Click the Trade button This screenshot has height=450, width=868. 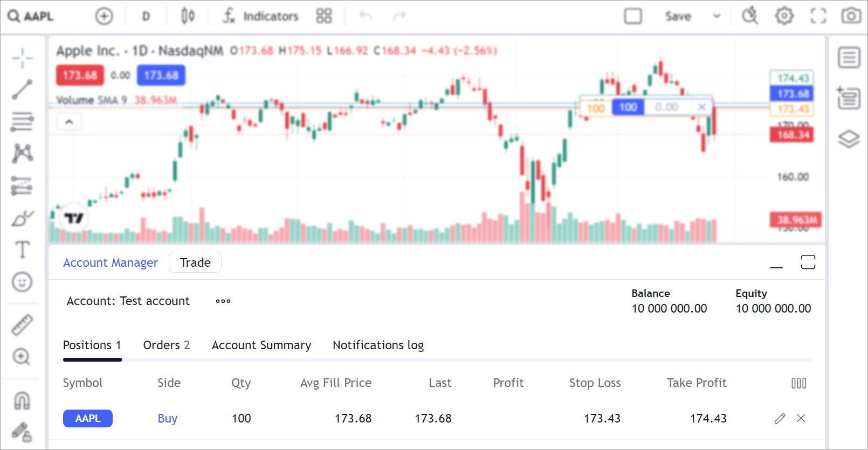click(x=195, y=262)
